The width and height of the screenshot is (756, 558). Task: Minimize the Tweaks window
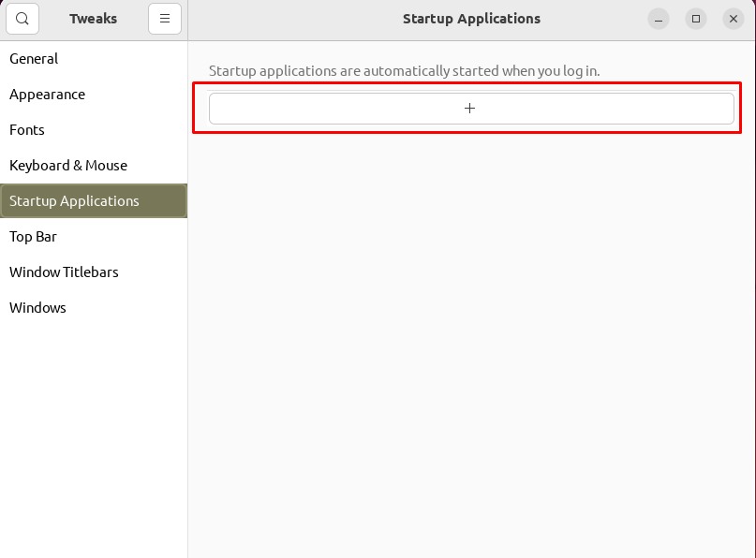coord(659,19)
